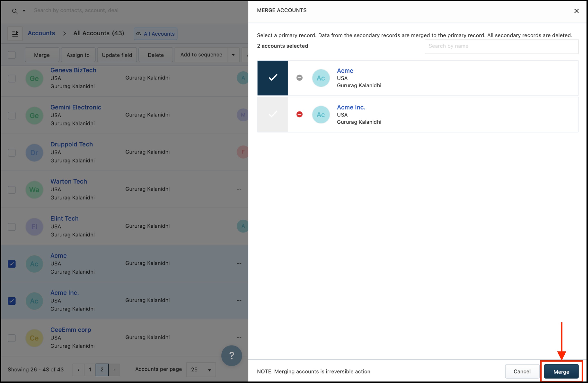Image resolution: width=588 pixels, height=383 pixels.
Task: Check the Geneva BizTech row checkbox
Action: pos(12,79)
